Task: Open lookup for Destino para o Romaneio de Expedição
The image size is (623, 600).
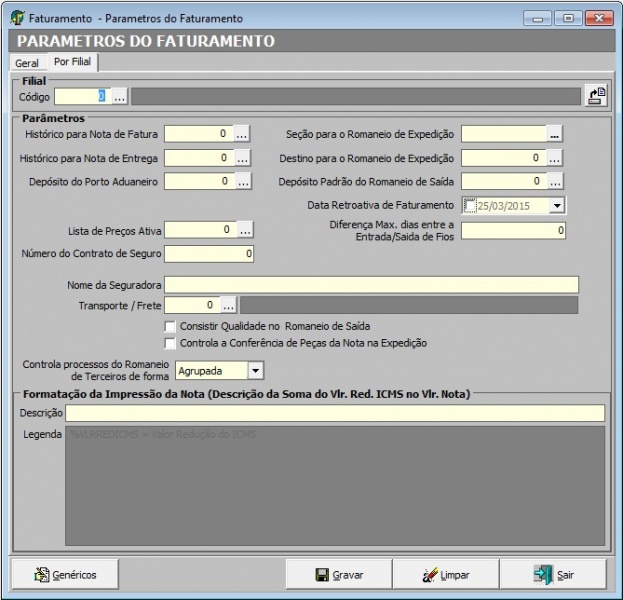Action: 555,158
